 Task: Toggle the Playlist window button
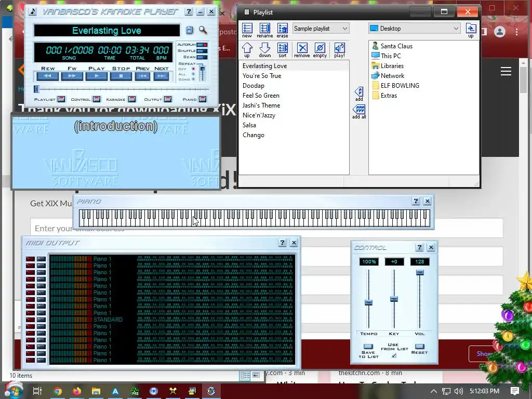[61, 99]
